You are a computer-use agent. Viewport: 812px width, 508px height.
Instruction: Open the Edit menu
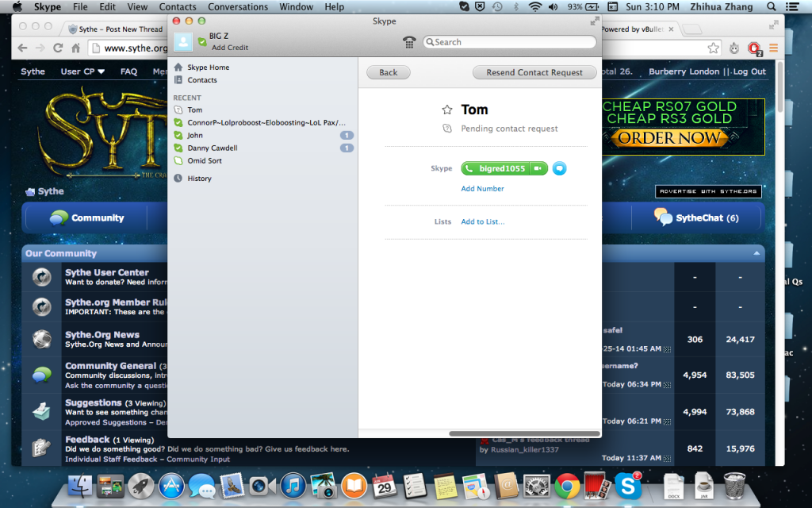click(107, 6)
